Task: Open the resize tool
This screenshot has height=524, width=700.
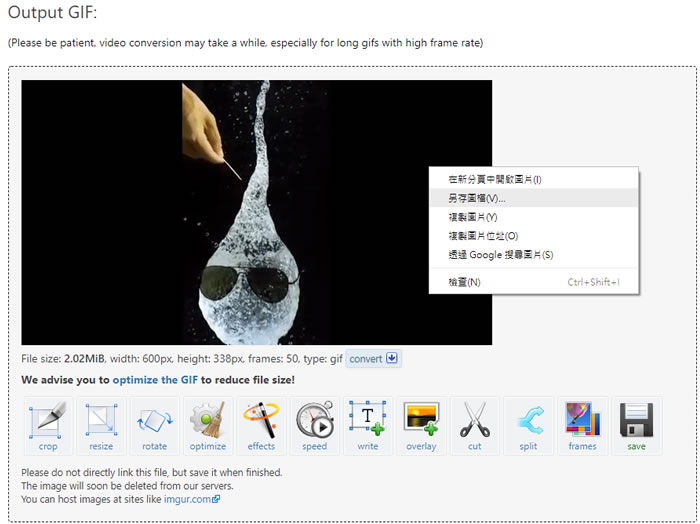Action: (x=101, y=425)
